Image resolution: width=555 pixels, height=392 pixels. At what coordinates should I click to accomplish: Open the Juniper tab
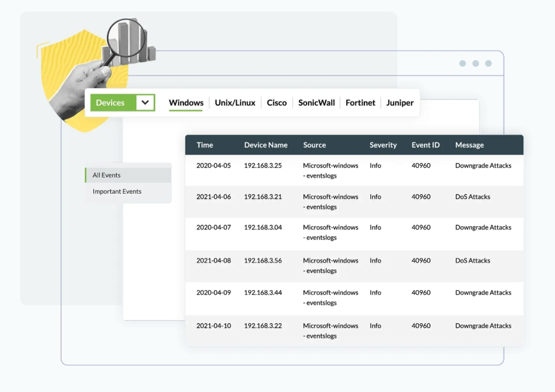[x=399, y=102]
